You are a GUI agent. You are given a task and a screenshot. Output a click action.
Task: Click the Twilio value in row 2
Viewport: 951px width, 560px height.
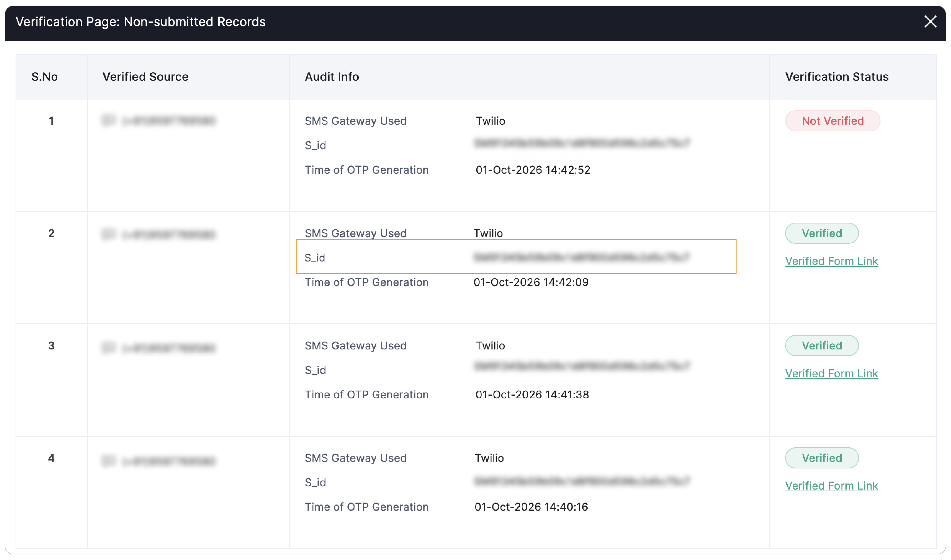click(488, 234)
